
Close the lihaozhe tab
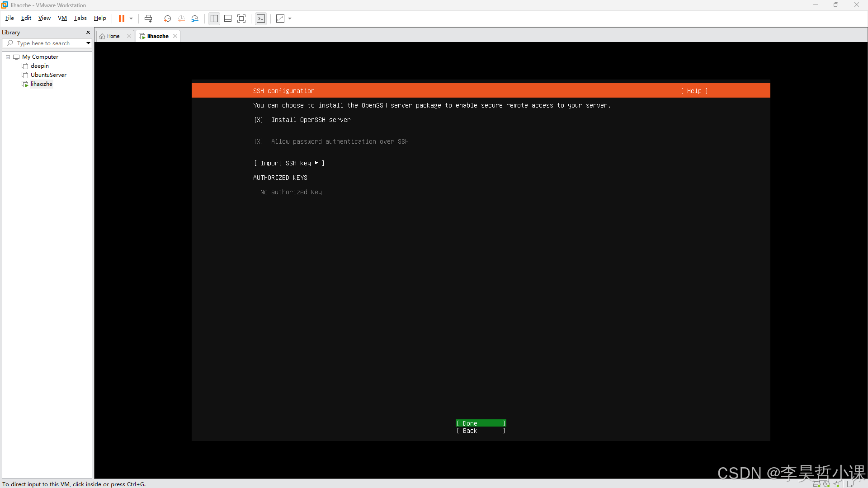175,36
